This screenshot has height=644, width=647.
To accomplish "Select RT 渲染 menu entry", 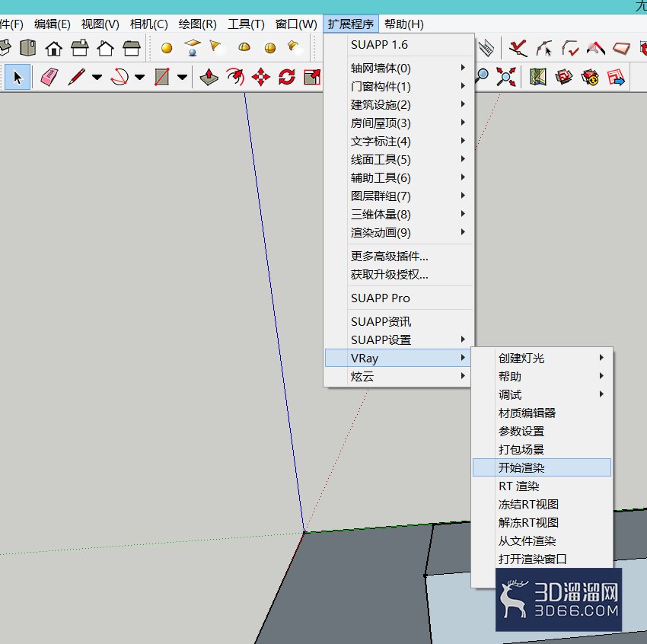I will point(542,486).
